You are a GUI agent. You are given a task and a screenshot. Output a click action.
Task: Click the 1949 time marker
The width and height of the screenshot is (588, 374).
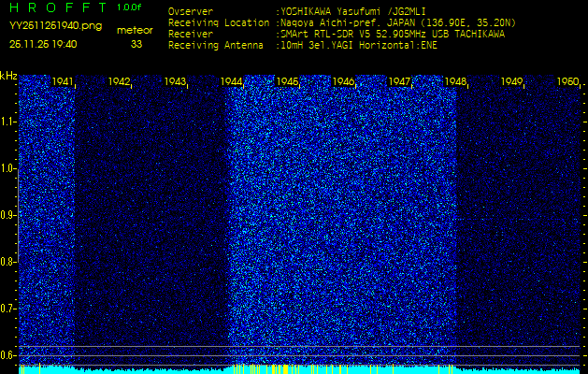(x=512, y=81)
